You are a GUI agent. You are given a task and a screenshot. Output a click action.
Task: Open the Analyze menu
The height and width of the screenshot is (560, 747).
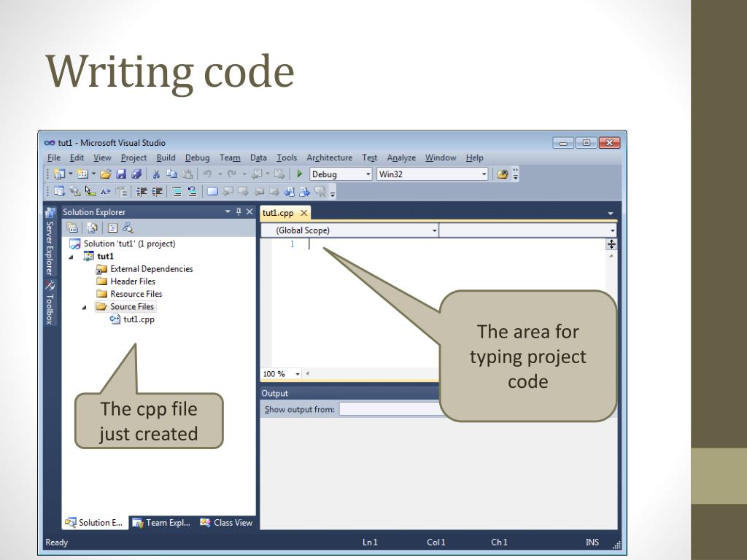click(401, 157)
